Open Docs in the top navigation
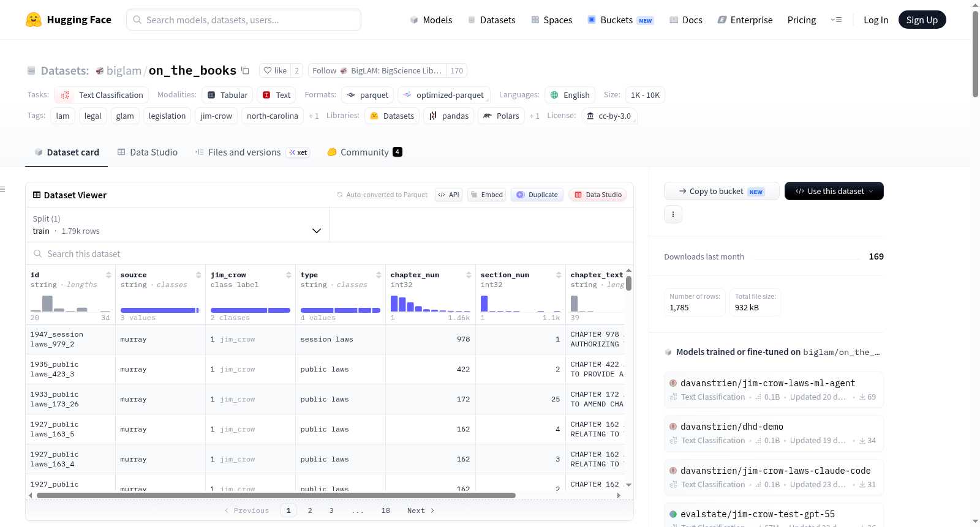Screen dimensions: 980x527 pyautogui.click(x=686, y=20)
